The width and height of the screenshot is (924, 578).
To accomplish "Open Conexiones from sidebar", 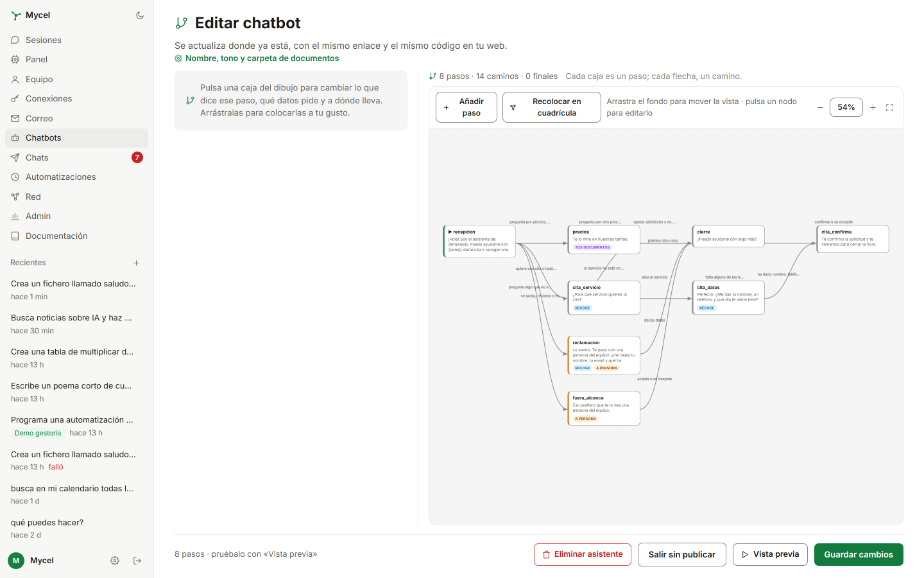I will pyautogui.click(x=76, y=99).
